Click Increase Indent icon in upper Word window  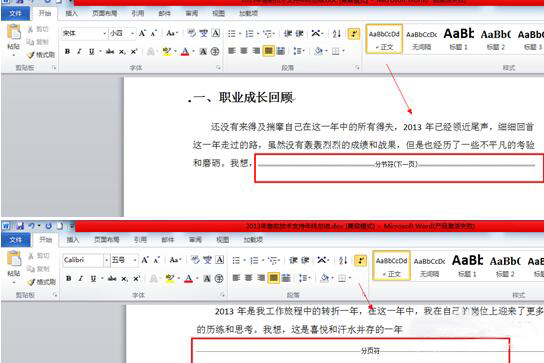tap(300, 34)
